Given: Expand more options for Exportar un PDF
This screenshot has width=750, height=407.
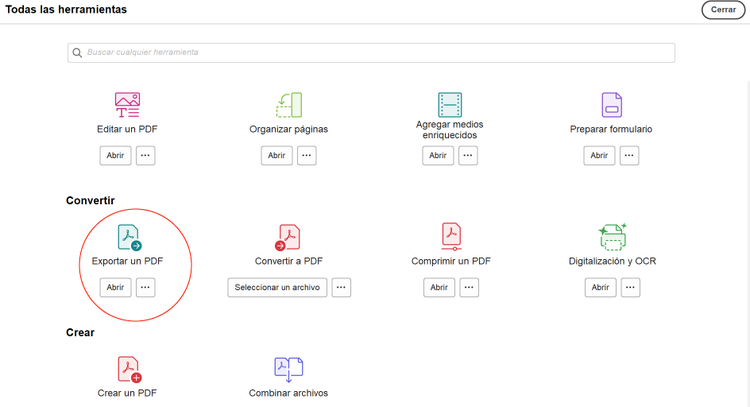Looking at the screenshot, I should coord(145,287).
